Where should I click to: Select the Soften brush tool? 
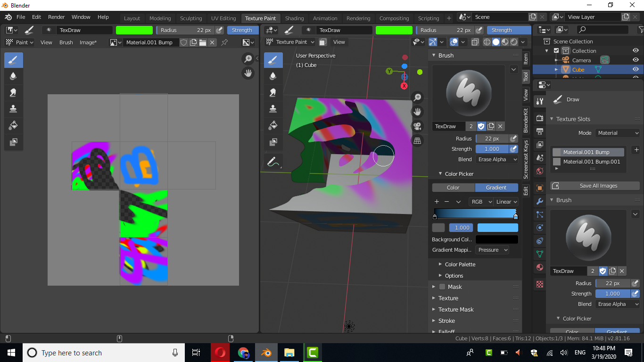click(273, 76)
